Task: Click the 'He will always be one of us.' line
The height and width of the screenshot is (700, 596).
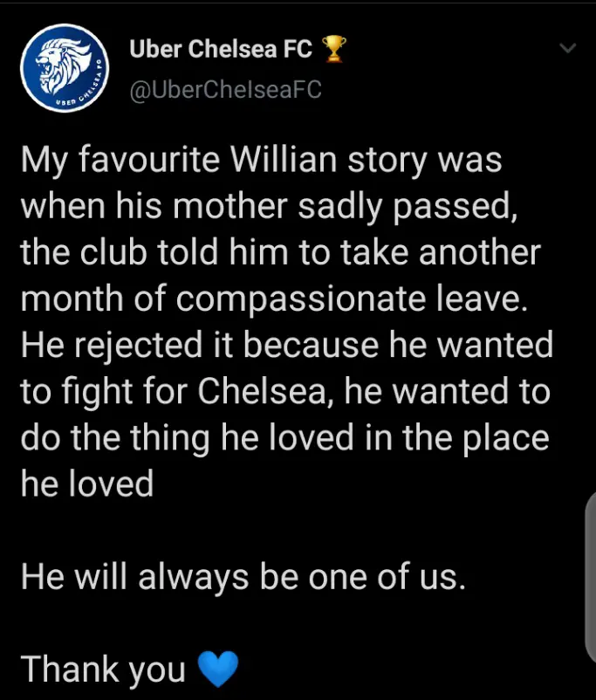Action: (x=243, y=577)
